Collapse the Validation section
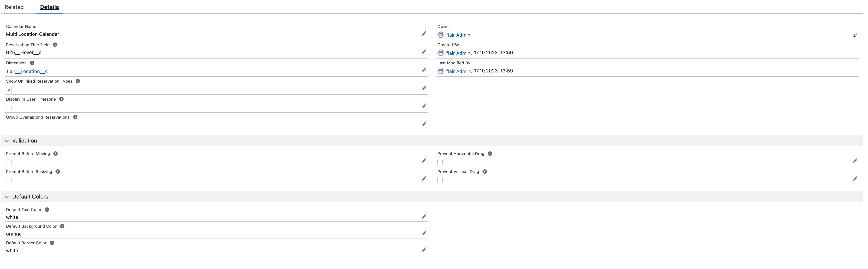The height and width of the screenshot is (269, 868). 7,141
